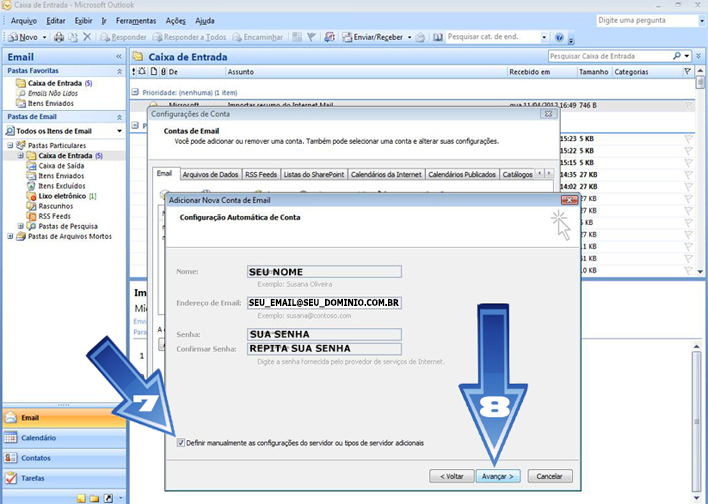Click the Novo new message button

(23, 37)
